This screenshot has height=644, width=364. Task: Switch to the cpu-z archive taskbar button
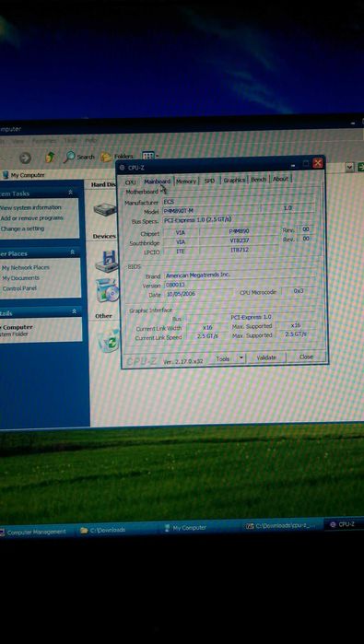tap(284, 525)
